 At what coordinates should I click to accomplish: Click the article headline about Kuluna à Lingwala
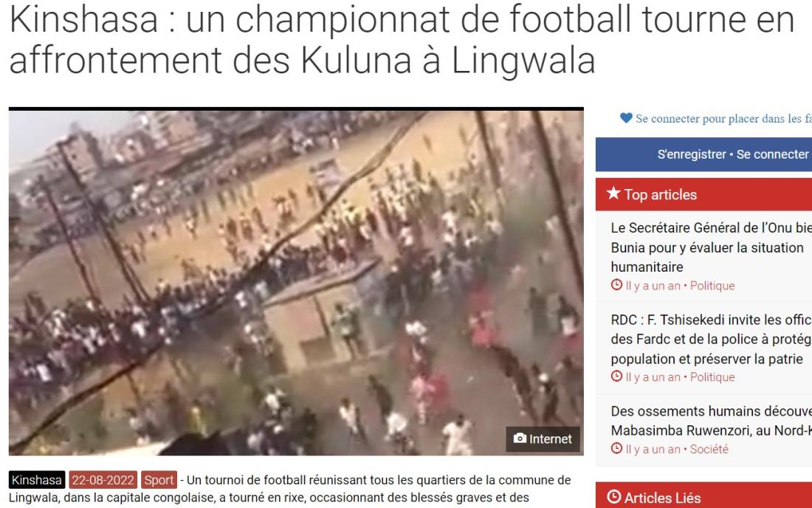(402, 39)
